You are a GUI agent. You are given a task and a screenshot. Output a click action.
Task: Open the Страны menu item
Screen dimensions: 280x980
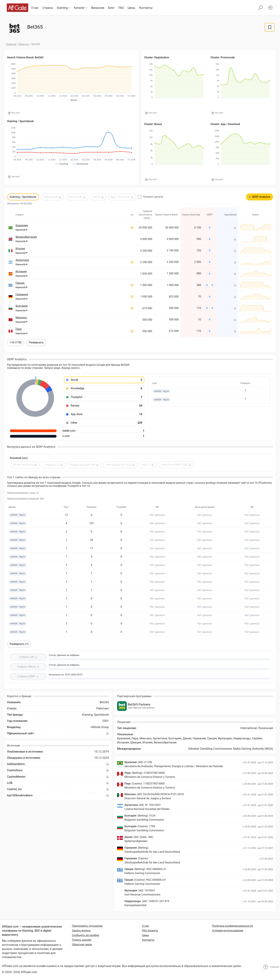(48, 8)
